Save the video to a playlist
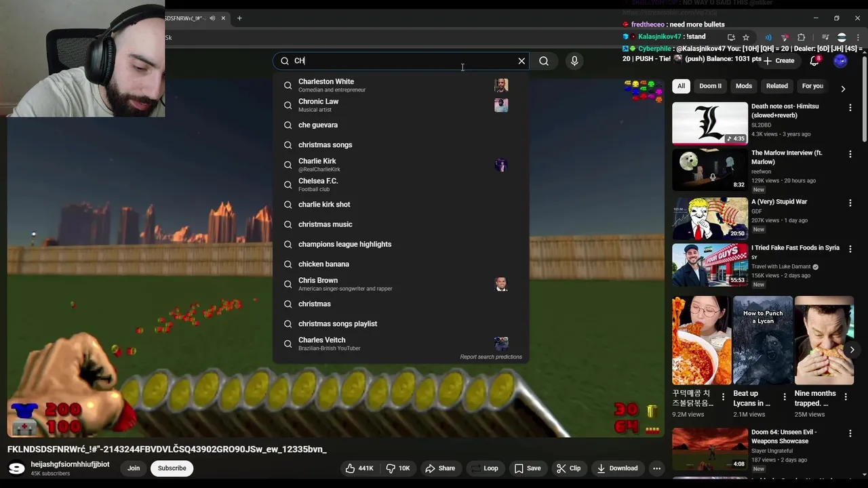The image size is (868, 488). click(528, 468)
